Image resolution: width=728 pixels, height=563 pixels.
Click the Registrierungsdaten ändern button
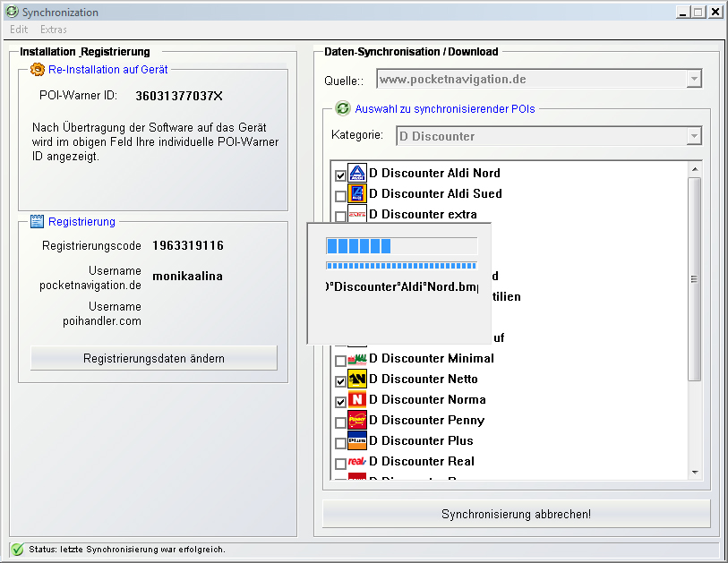tap(154, 358)
